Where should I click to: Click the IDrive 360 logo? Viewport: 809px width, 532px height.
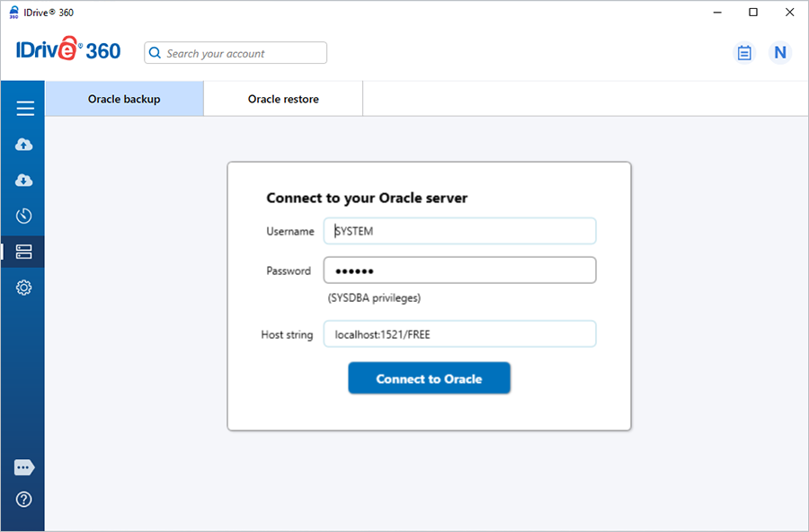pos(68,51)
